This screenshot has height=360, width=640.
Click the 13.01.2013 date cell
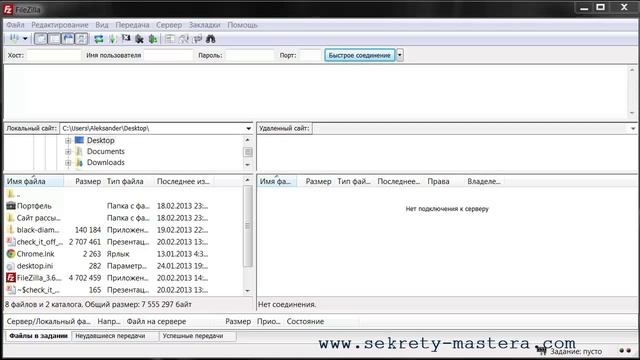(182, 254)
